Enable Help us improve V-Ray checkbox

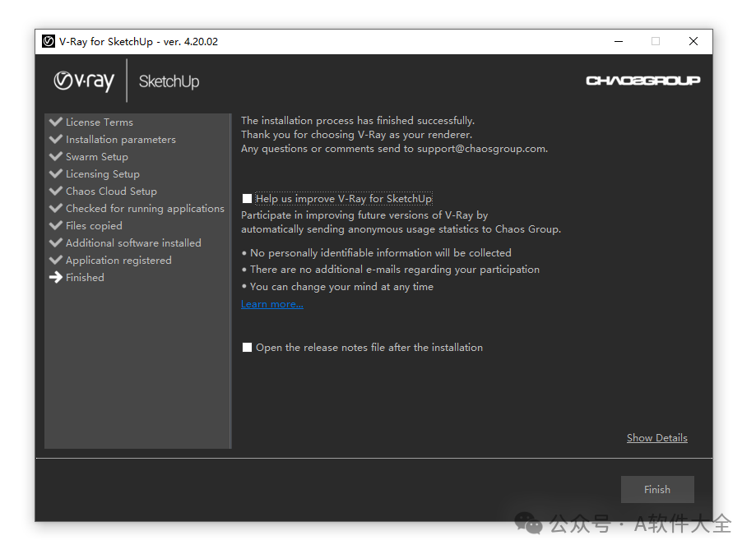click(x=247, y=198)
